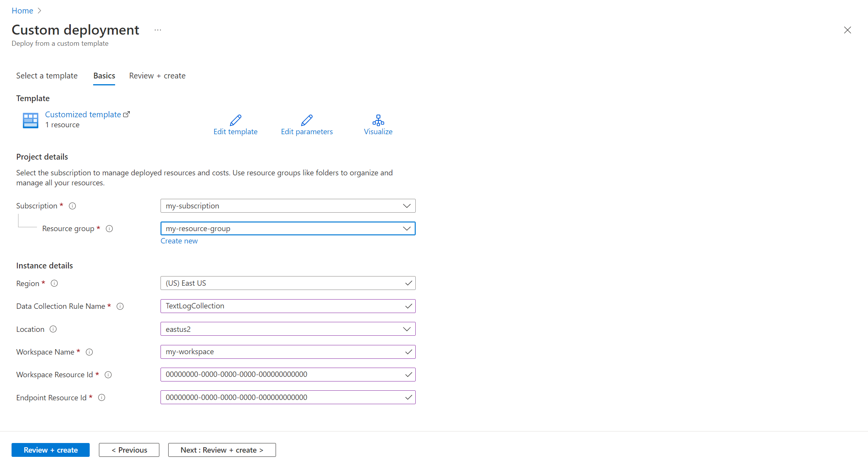Switch to Select a template tab
Screen dimensions: 868x468
[x=47, y=76]
